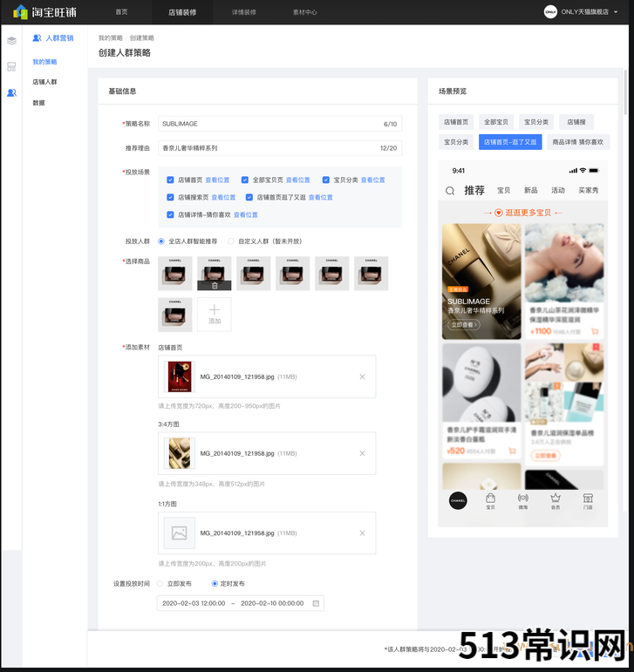Click cart icon on the ¥520 product card
This screenshot has width=634, height=672.
coord(512,451)
